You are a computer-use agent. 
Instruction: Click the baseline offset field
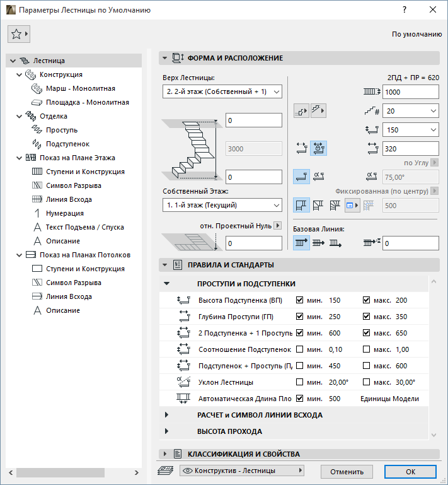(411, 243)
